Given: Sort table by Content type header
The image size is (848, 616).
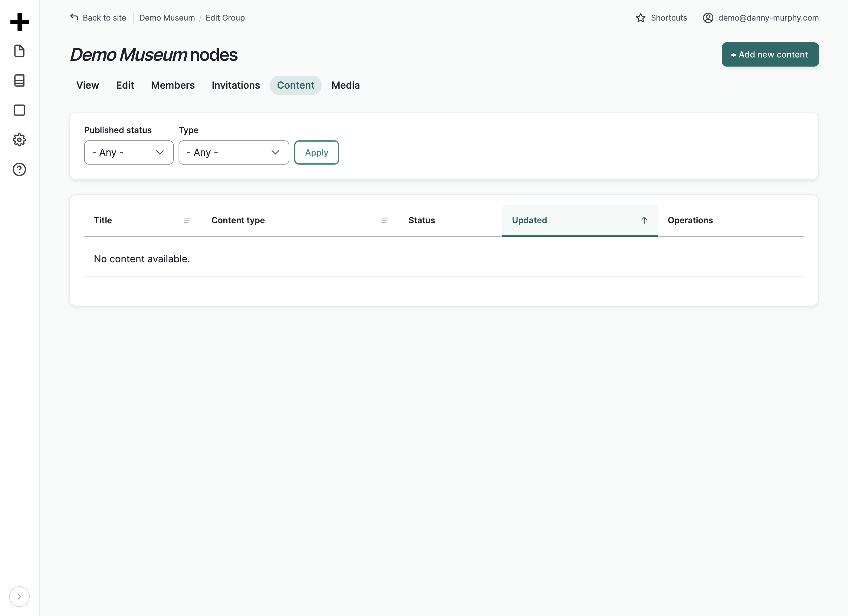Looking at the screenshot, I should pos(238,220).
